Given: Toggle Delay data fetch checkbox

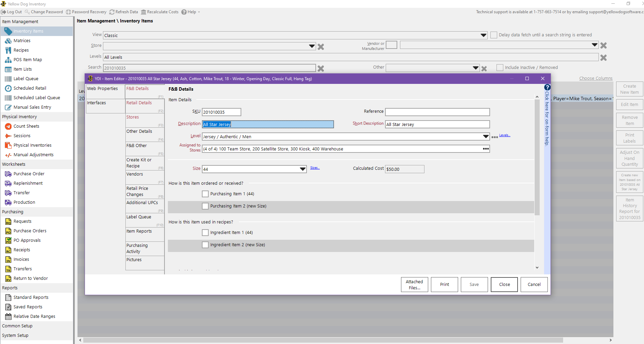Looking at the screenshot, I should pyautogui.click(x=494, y=35).
